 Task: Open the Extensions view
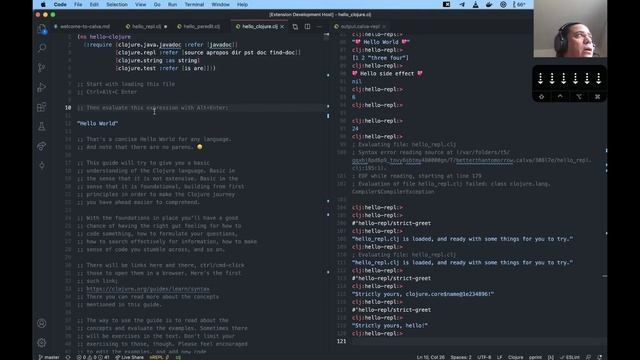(42, 107)
